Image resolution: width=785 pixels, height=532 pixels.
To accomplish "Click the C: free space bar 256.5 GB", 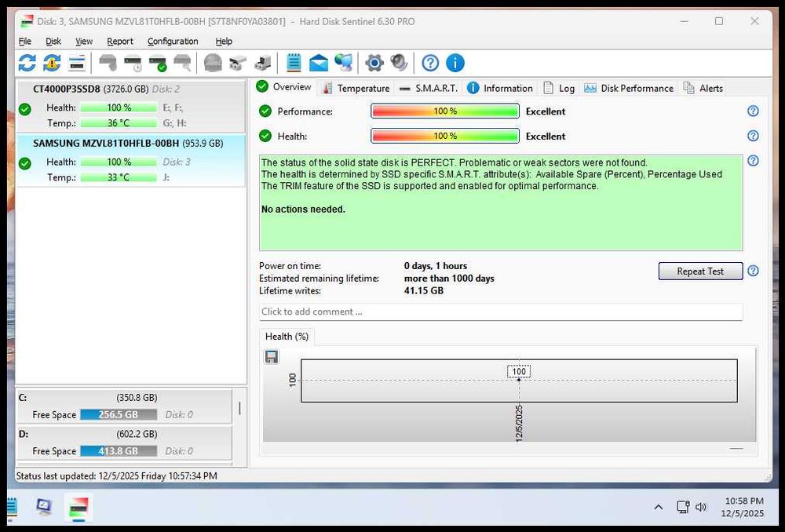I will pos(119,415).
